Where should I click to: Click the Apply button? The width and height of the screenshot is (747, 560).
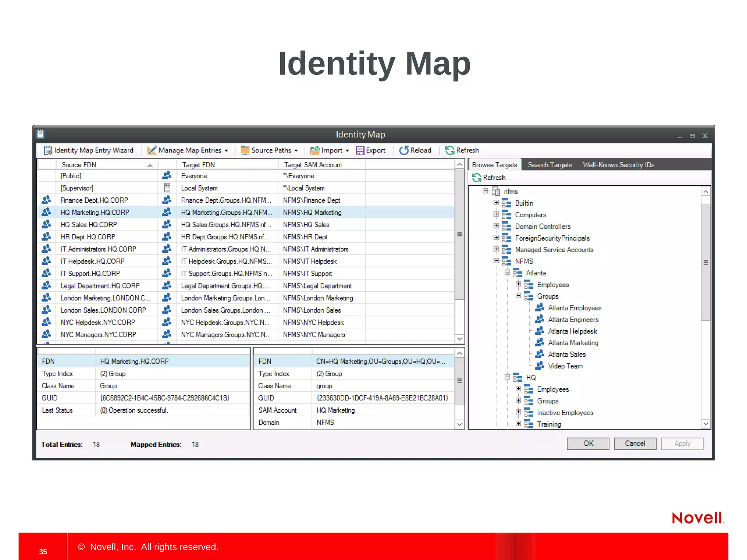682,444
